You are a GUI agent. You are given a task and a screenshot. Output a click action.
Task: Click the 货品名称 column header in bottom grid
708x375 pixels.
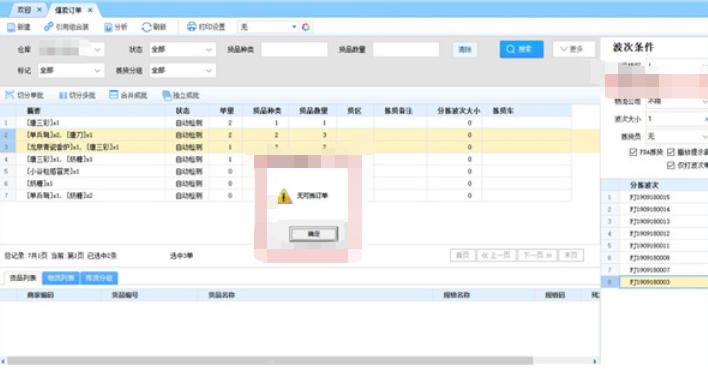pos(221,295)
